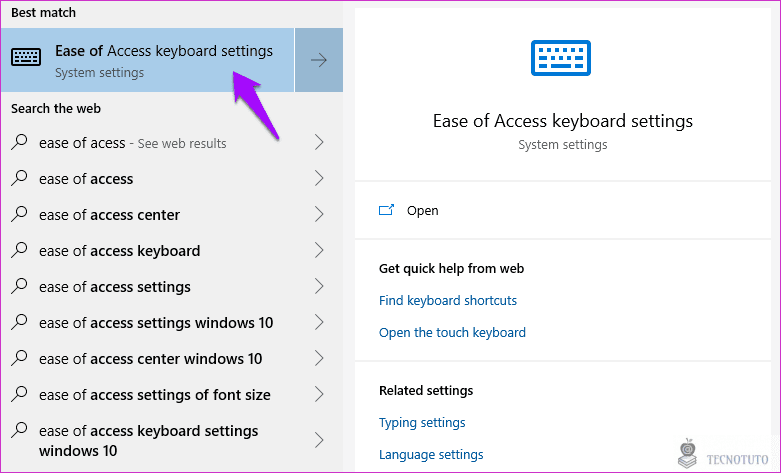Select the 'ease of acess - See web results' suggestion

[x=172, y=143]
